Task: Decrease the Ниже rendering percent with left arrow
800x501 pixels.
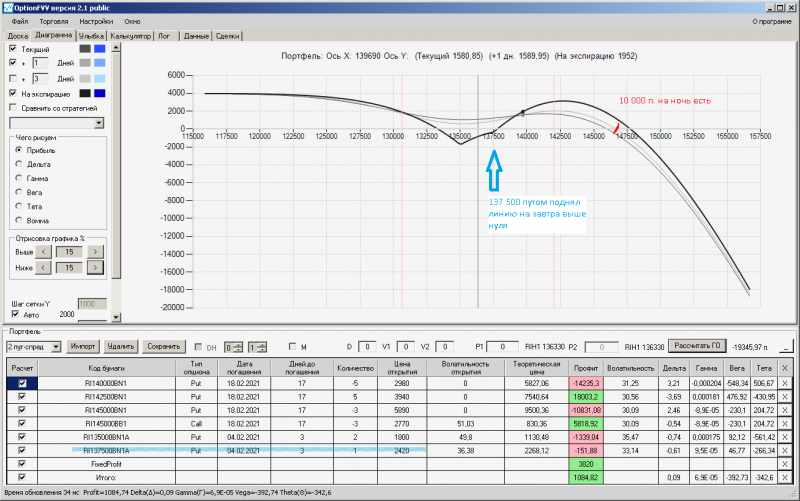Action: click(43, 268)
